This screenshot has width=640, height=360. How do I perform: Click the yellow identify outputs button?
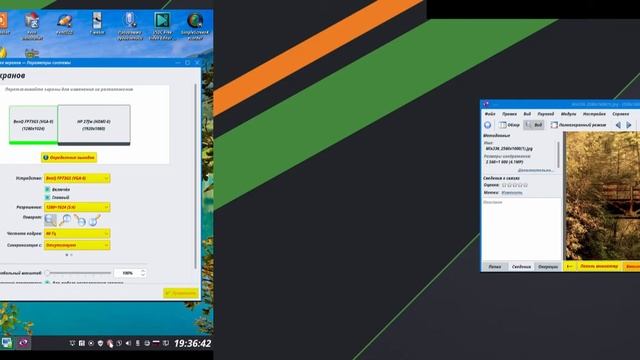point(69,158)
